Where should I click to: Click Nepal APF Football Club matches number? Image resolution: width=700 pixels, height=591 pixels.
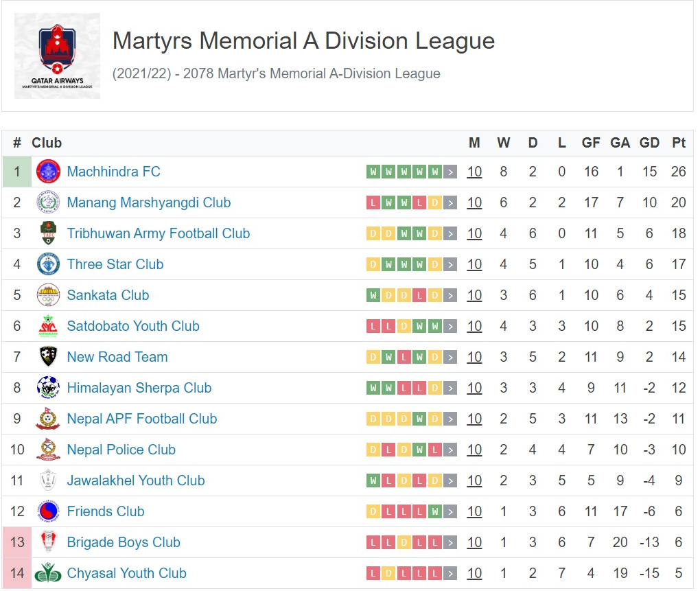coord(474,419)
